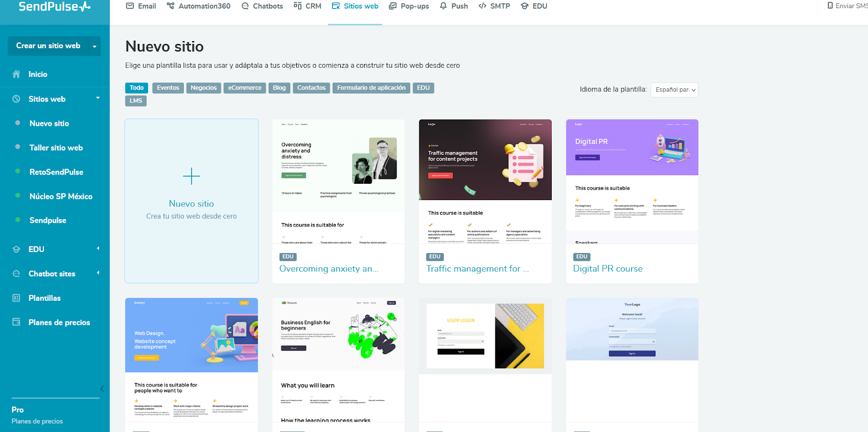
Task: Select the Digital PR template thumbnail
Action: [x=632, y=182]
